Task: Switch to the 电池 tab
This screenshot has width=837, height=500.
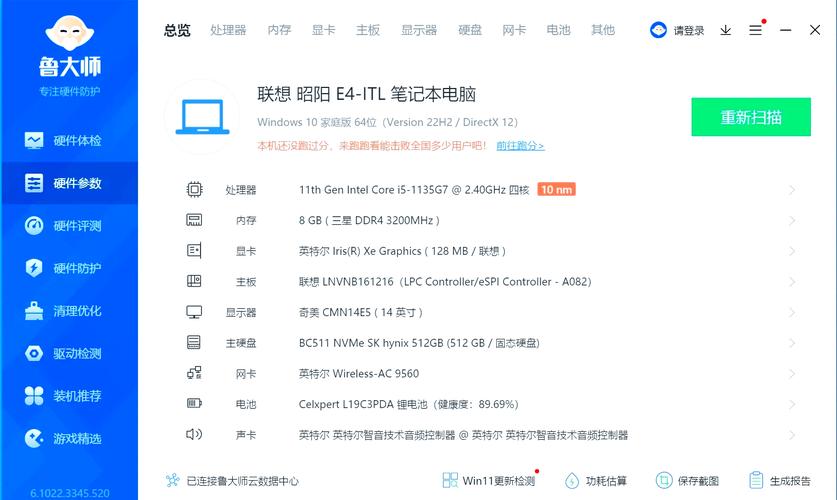Action: (x=559, y=30)
